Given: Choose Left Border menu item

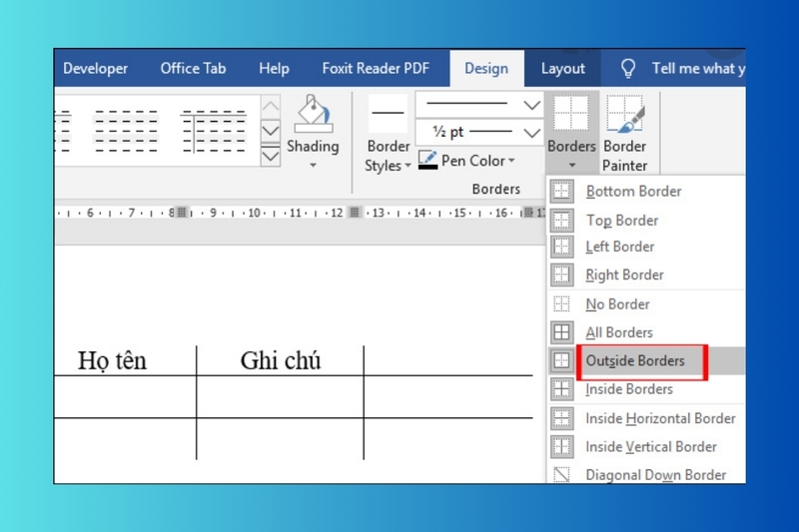Looking at the screenshot, I should pyautogui.click(x=646, y=247).
